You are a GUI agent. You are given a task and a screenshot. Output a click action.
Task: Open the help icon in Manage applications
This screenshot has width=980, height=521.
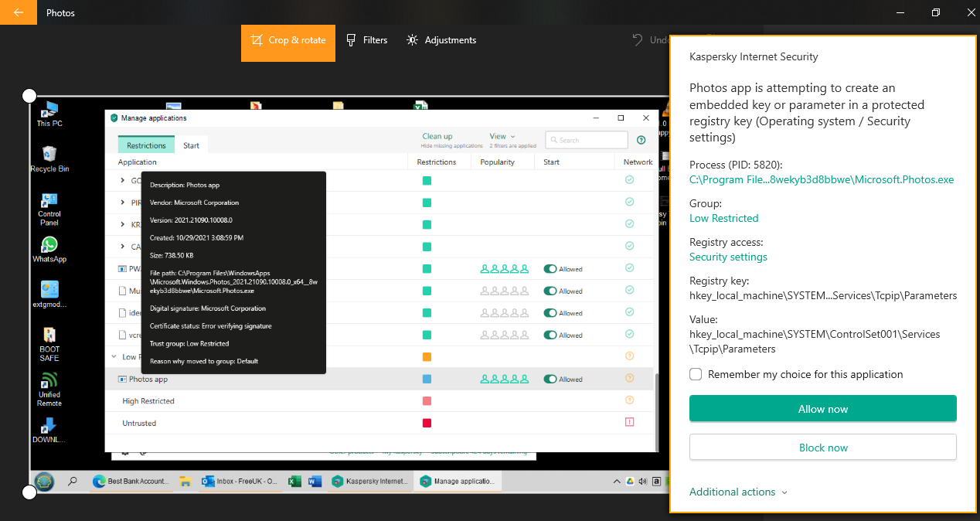click(641, 140)
